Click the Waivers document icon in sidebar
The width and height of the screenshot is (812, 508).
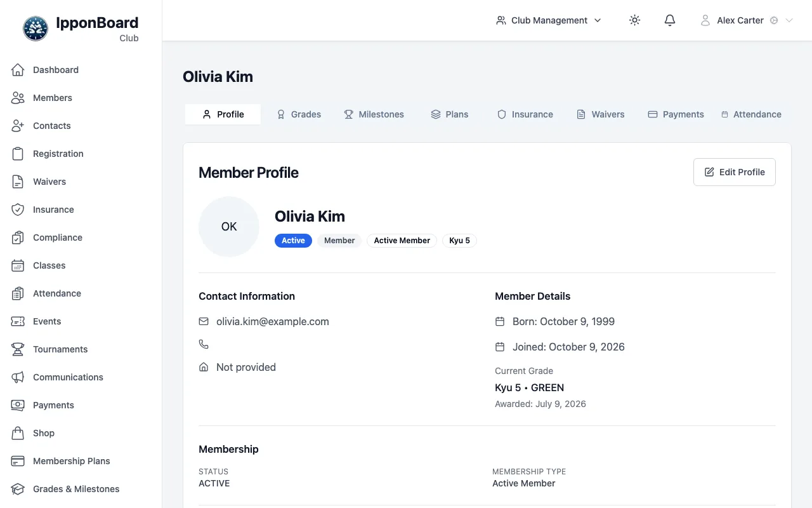coord(18,182)
